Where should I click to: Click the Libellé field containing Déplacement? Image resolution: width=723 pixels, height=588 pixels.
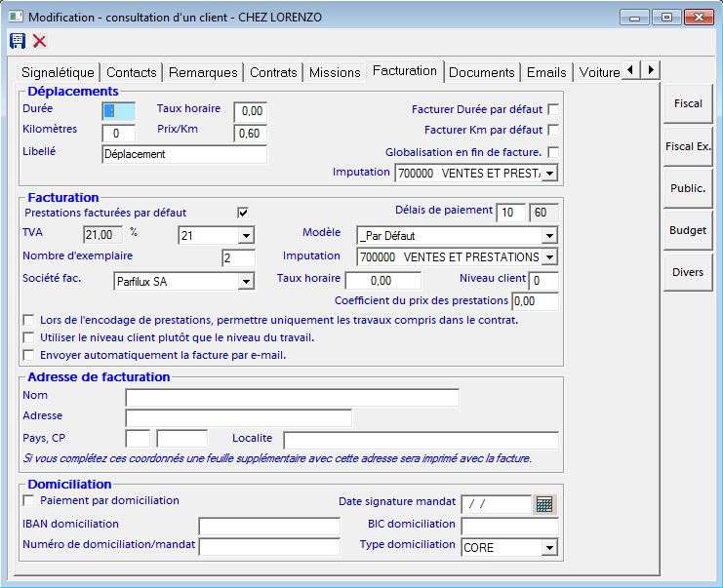pos(183,154)
